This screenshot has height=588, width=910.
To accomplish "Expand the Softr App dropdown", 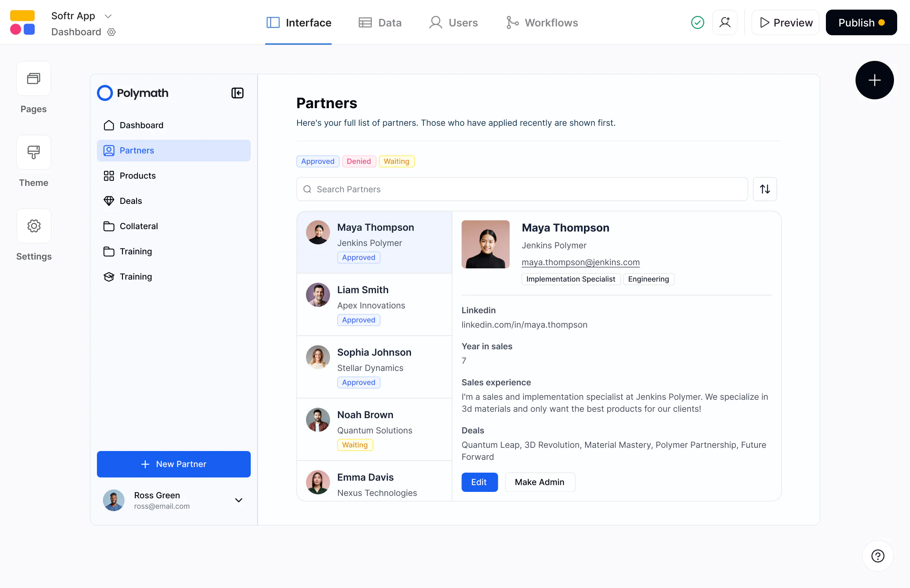I will [x=108, y=16].
